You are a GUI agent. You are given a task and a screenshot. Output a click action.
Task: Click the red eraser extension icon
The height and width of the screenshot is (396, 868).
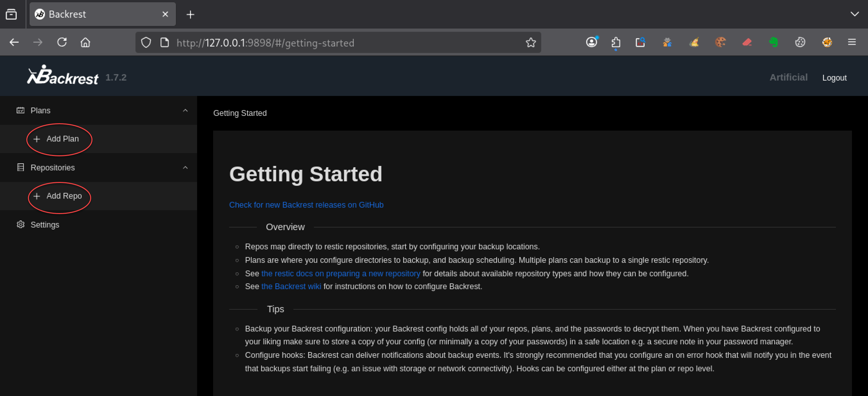tap(747, 42)
